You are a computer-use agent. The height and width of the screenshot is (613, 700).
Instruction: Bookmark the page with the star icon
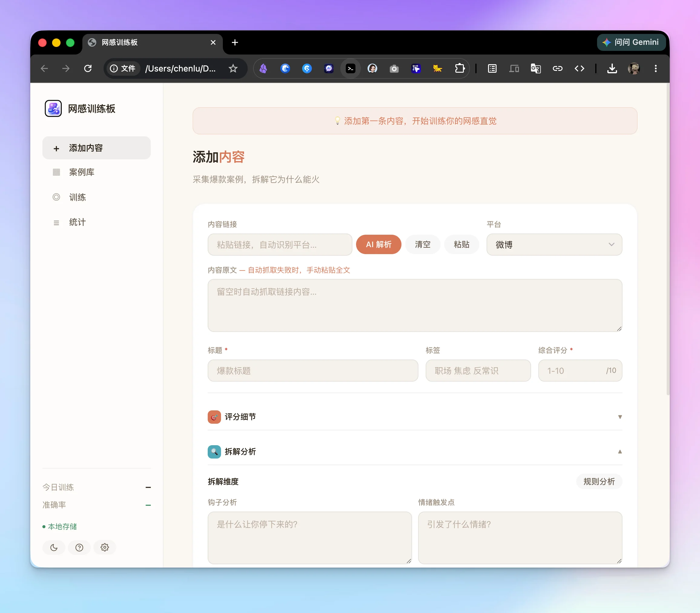tap(233, 68)
